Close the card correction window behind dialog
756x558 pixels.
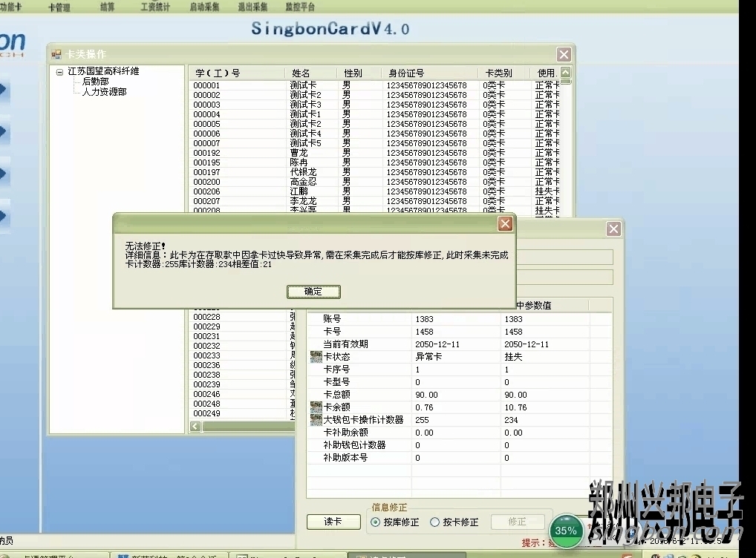coord(613,229)
